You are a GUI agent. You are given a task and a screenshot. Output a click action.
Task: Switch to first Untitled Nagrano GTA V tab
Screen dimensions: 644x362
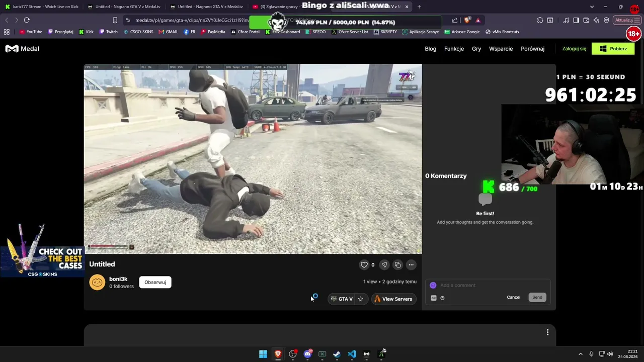pos(124,7)
